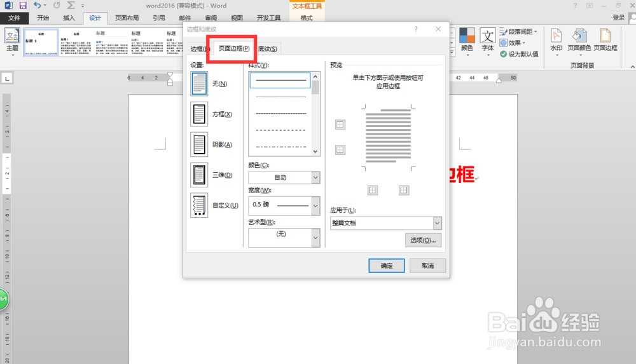Open the 页面布局 ribbon tab
Image resolution: width=636 pixels, height=364 pixels.
coord(127,18)
